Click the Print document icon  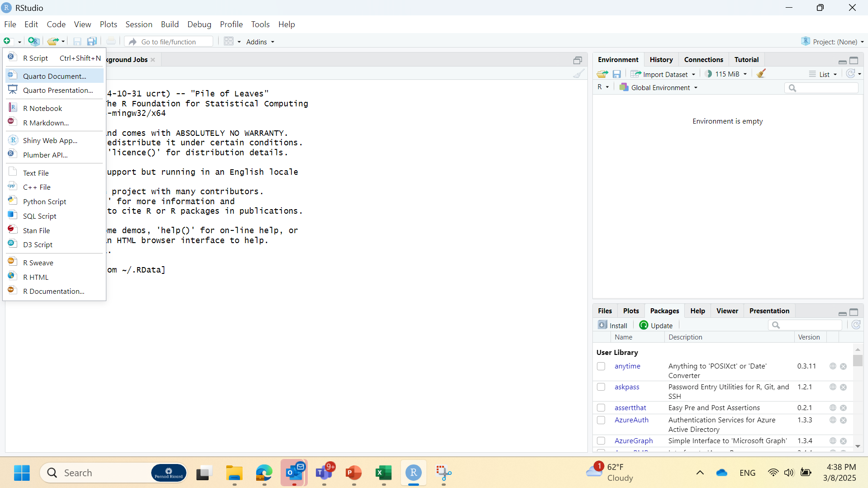(x=111, y=42)
